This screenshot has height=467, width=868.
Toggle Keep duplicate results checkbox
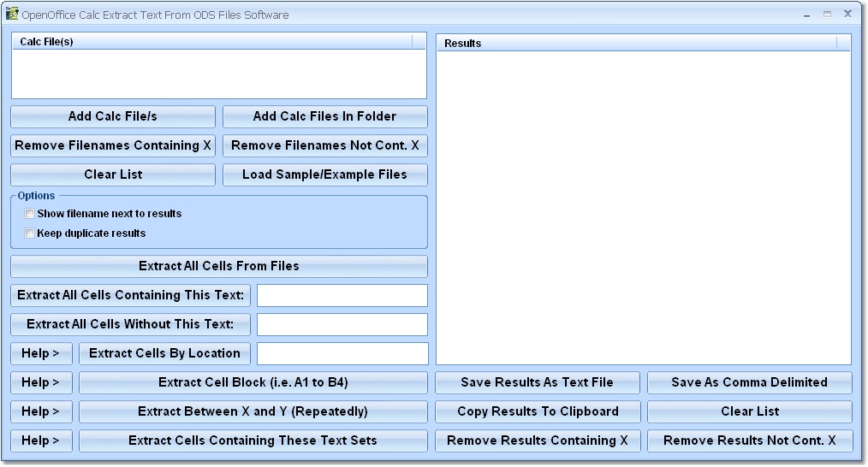[x=29, y=233]
